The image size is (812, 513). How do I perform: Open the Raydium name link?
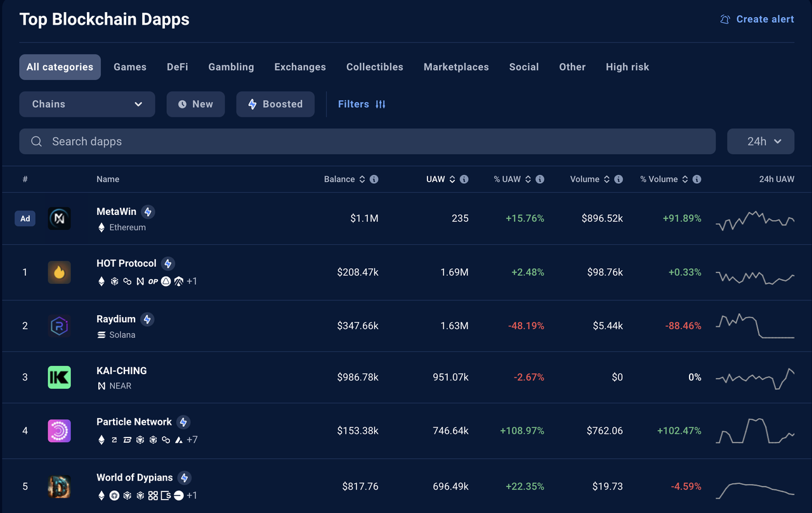pyautogui.click(x=116, y=319)
